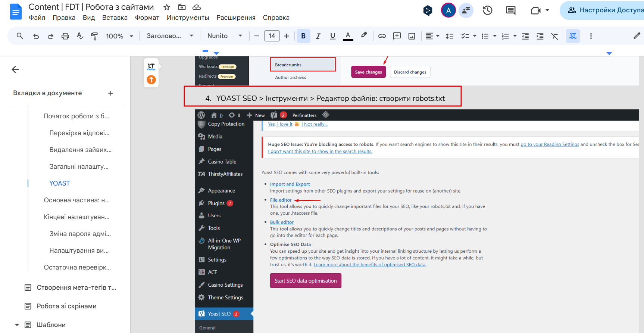Image resolution: width=644 pixels, height=333 pixels.
Task: Open the version history clock icon
Action: [488, 10]
